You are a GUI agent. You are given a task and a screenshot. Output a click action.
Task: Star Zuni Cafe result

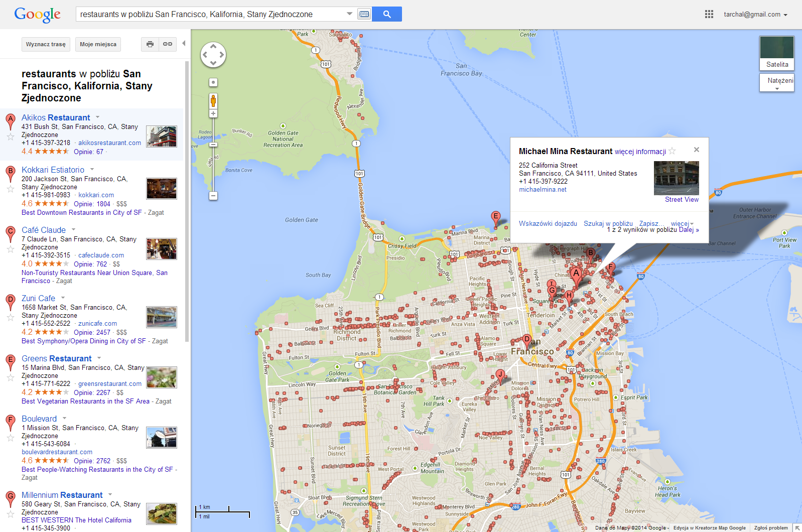[x=10, y=317]
